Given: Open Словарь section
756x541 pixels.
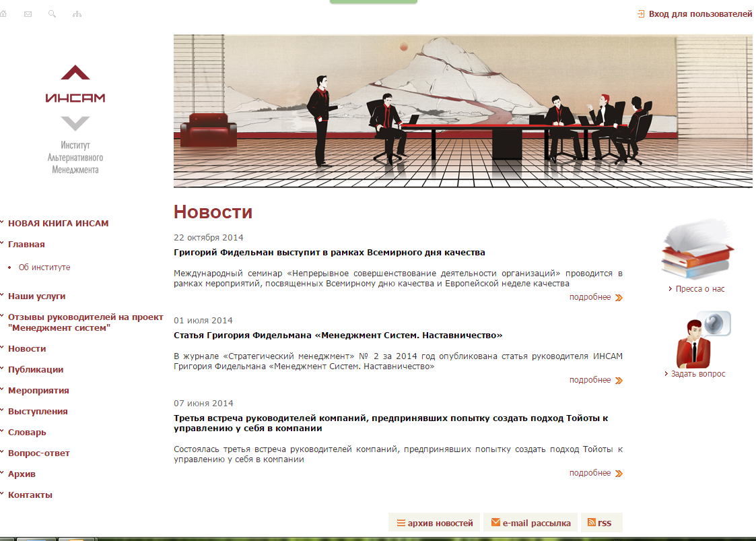Looking at the screenshot, I should 27,433.
